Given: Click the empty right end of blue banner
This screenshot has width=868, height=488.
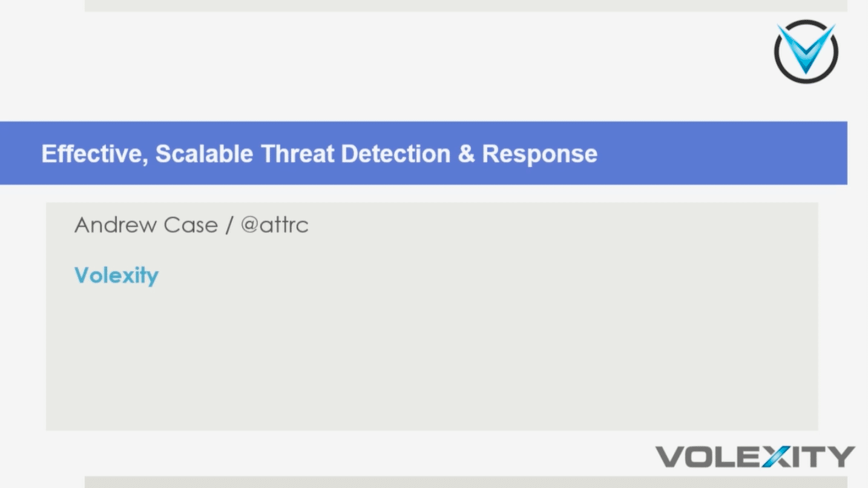Looking at the screenshot, I should [757, 154].
